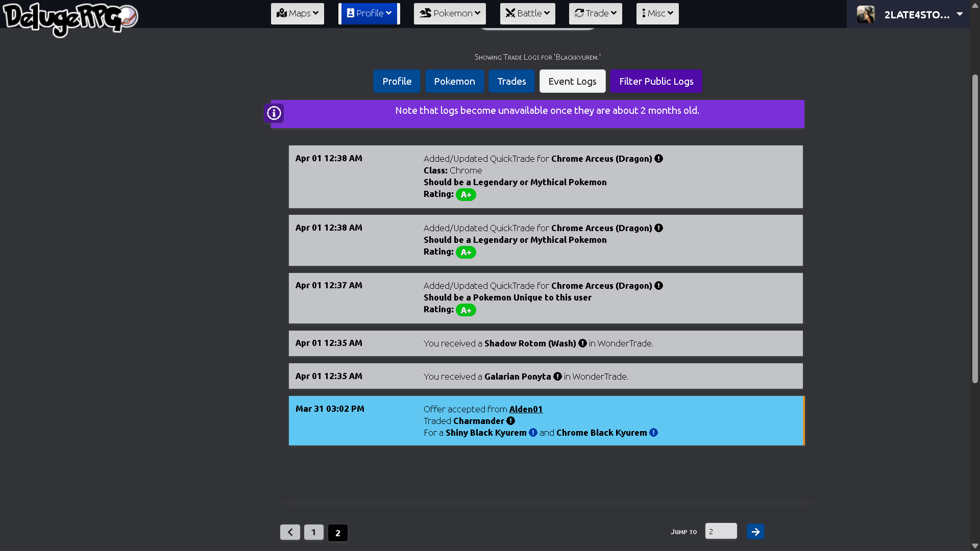Image resolution: width=980 pixels, height=551 pixels.
Task: Click 'Should be a Pokemon Unique to this user'
Action: tap(507, 297)
